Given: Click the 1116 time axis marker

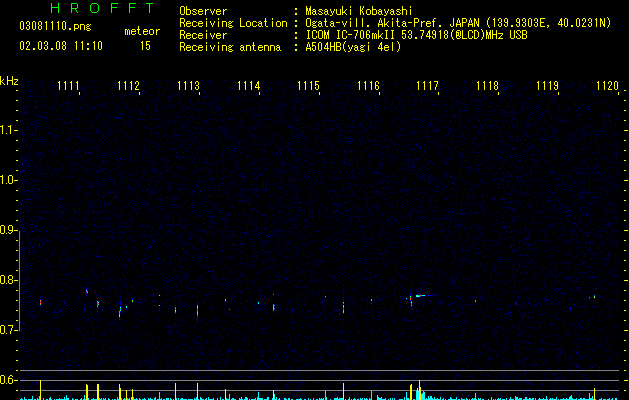Looking at the screenshot, I should 368,86.
